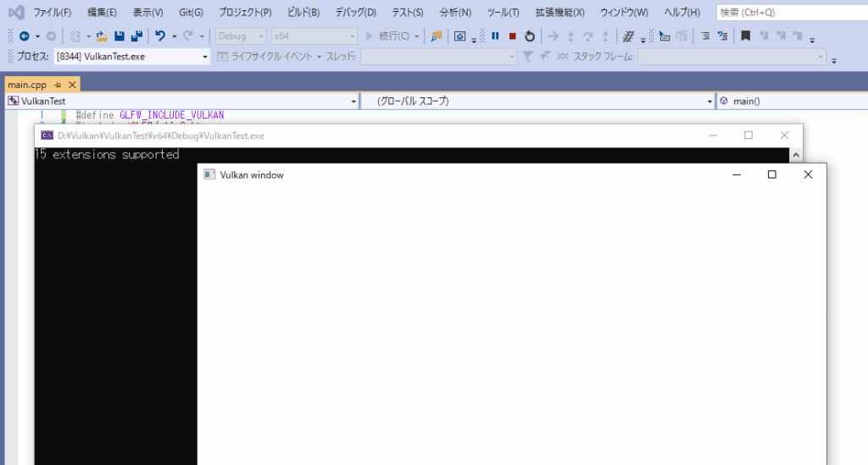Toggle a bookmark with the bookmark icon
868x465 pixels.
click(746, 36)
